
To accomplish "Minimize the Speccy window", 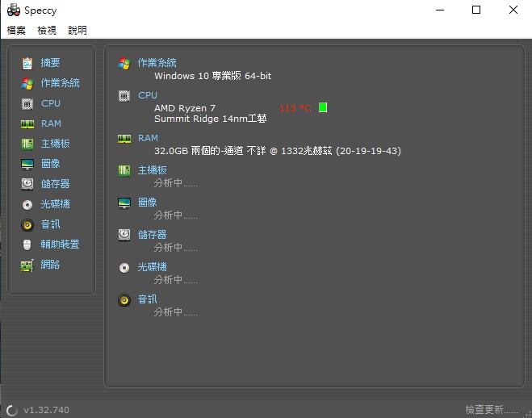I will [440, 10].
